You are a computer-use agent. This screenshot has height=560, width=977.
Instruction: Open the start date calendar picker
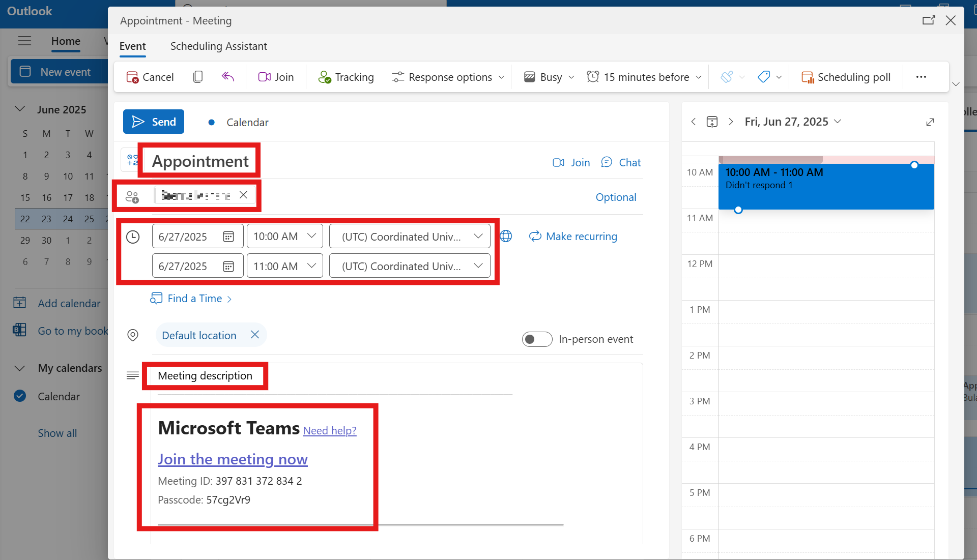228,237
